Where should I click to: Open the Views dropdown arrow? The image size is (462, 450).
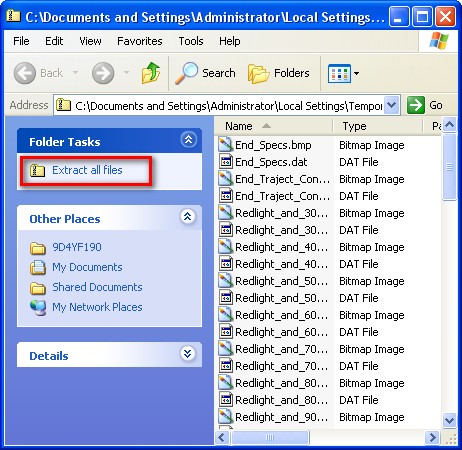356,73
